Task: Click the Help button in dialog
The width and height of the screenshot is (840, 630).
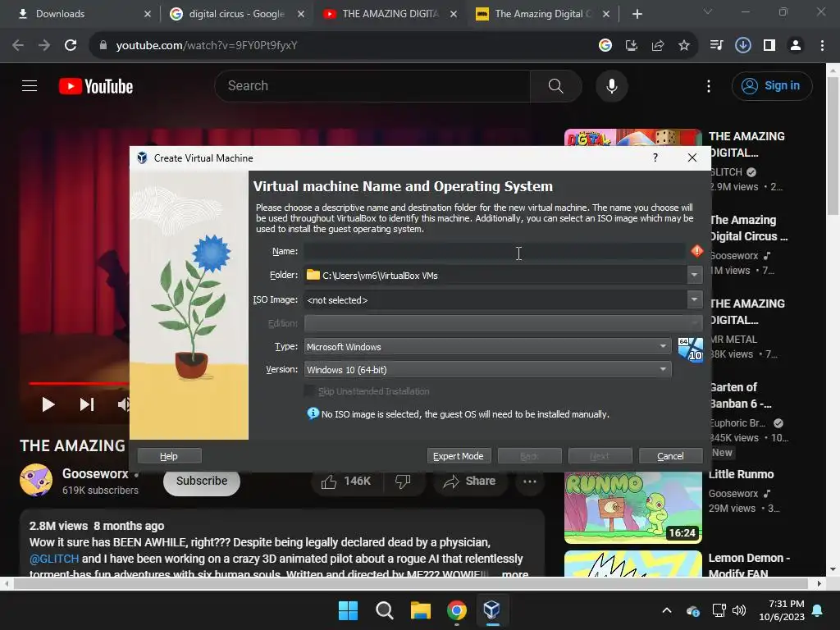Action: (169, 456)
